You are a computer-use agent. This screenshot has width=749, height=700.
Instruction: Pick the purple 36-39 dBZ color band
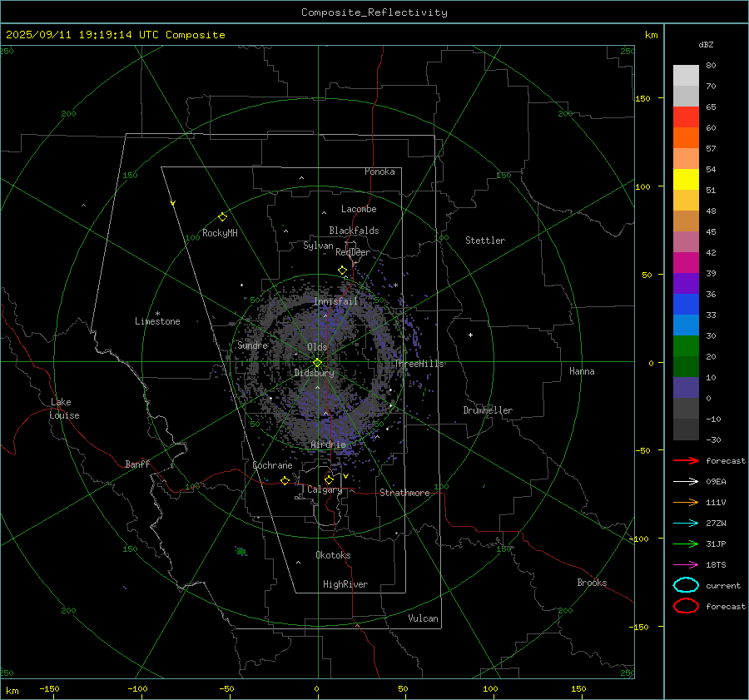pyautogui.click(x=686, y=283)
